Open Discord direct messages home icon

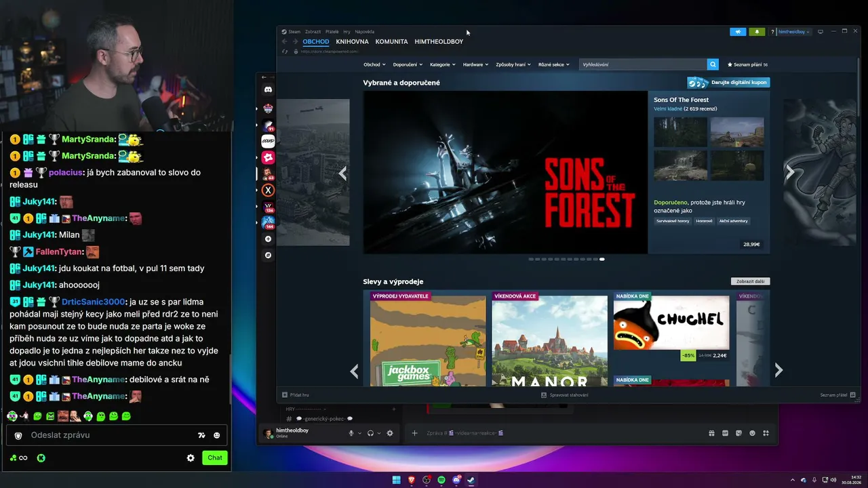point(268,89)
